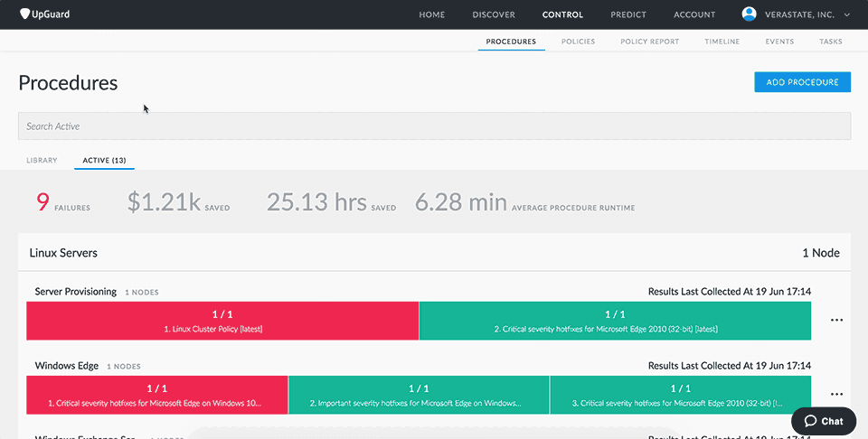Select green Important severity hotfixes step
Screen dimensions: 868x439
pos(419,395)
